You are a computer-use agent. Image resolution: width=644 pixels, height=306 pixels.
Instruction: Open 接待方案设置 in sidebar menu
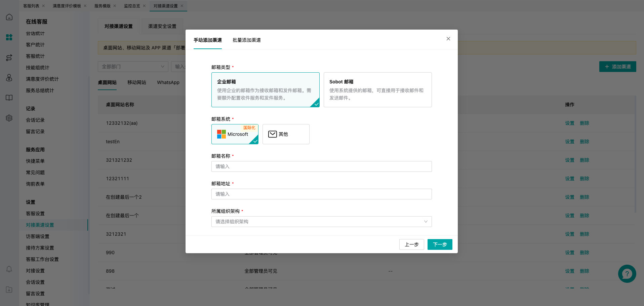coord(40,248)
